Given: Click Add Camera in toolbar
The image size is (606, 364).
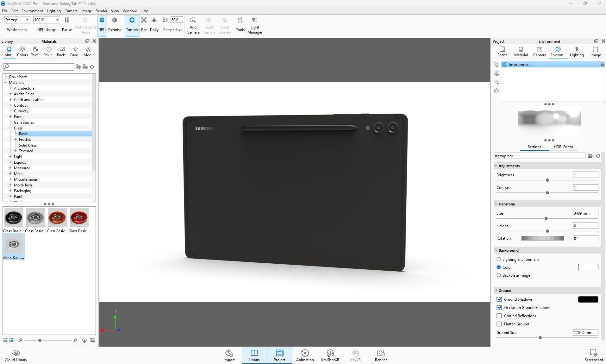Looking at the screenshot, I should (x=193, y=25).
